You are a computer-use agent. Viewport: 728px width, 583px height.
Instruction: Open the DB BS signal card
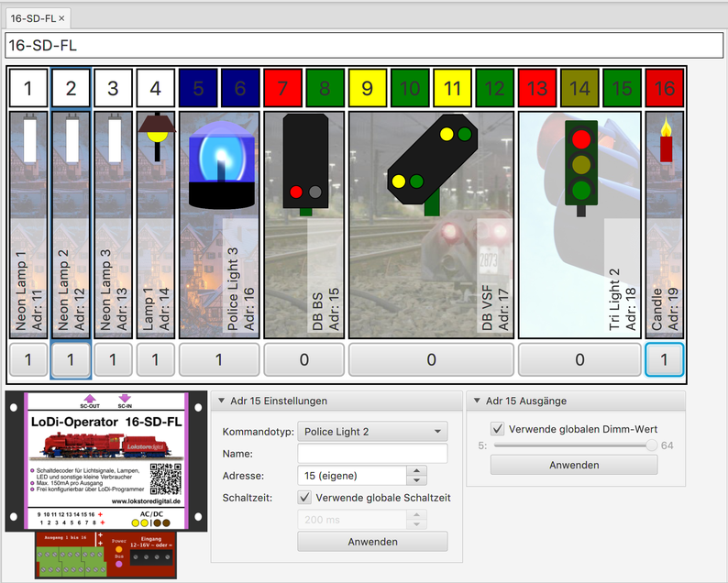[x=304, y=225]
